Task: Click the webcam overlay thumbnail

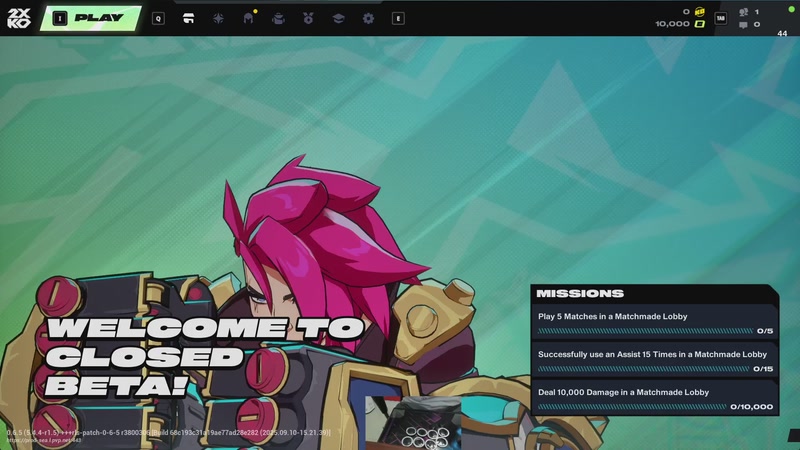Action: tap(413, 423)
